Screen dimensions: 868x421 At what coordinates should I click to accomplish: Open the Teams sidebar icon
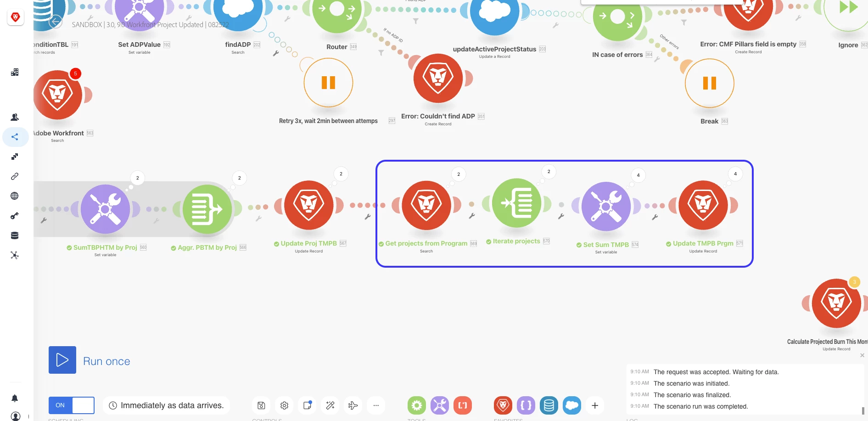click(15, 117)
